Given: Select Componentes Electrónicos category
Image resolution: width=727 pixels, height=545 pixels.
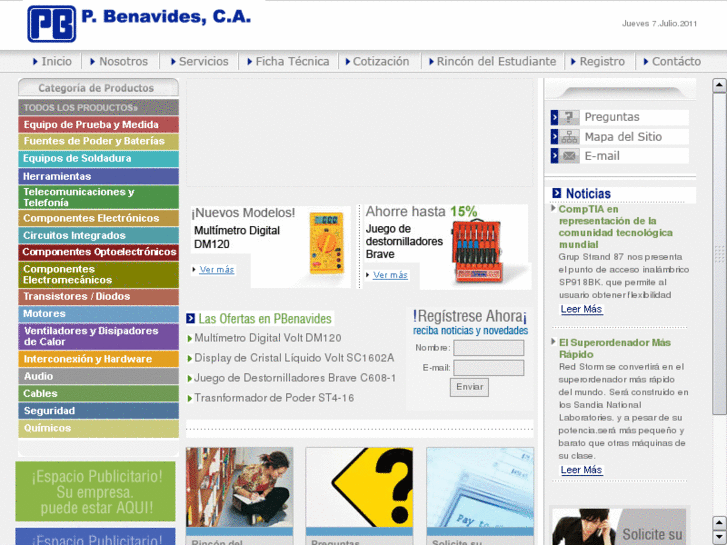Looking at the screenshot, I should pos(98,218).
